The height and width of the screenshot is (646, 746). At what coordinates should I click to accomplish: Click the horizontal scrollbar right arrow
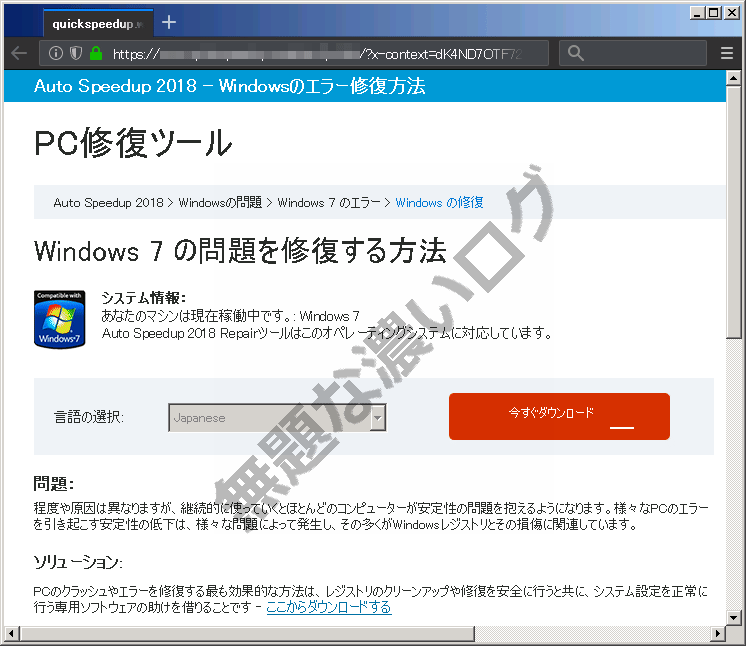(718, 633)
